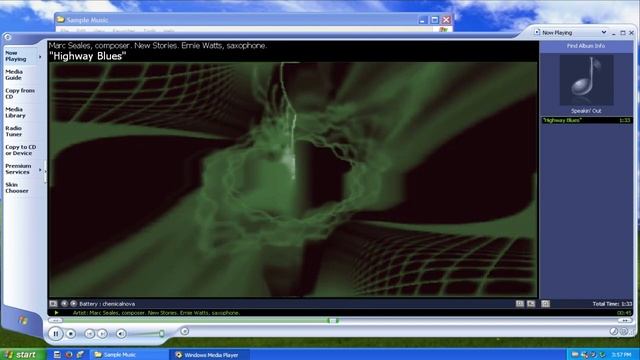This screenshot has height=360, width=640.
Task: Open Copy from CD section
Action: [20, 93]
